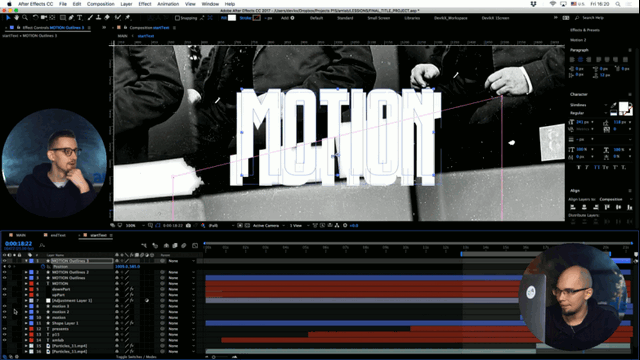The width and height of the screenshot is (640, 360).
Task: Select the Eraser tool
Action: [x=107, y=18]
